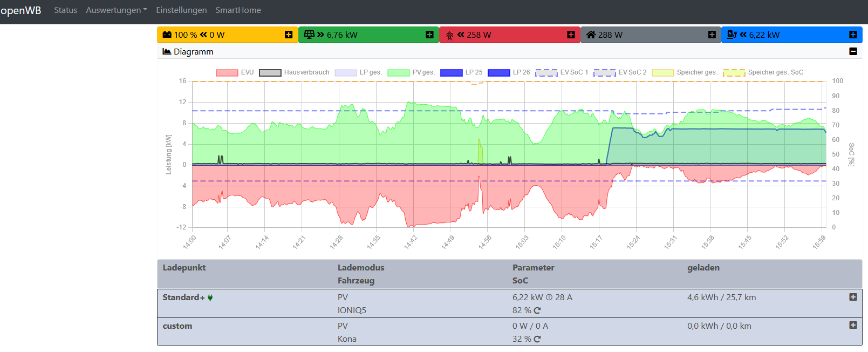The width and height of the screenshot is (868, 352).
Task: Refresh the Kona SoC value
Action: tap(537, 339)
